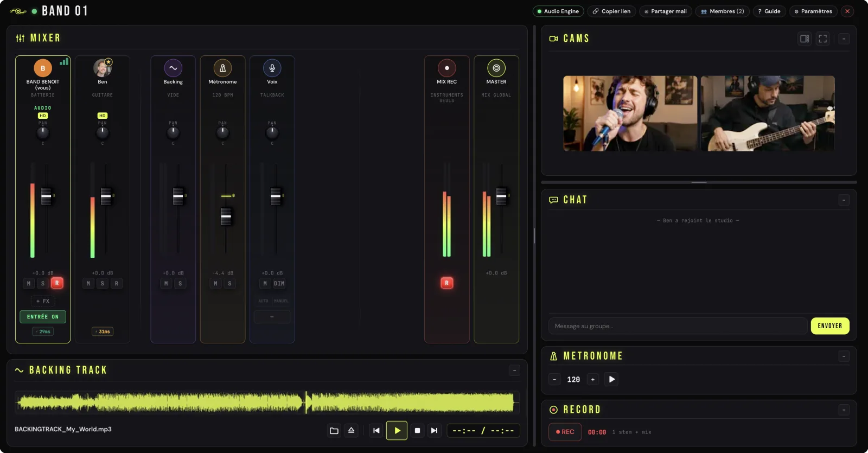
Task: Solo the BAND BENOIT channel
Action: tap(43, 283)
